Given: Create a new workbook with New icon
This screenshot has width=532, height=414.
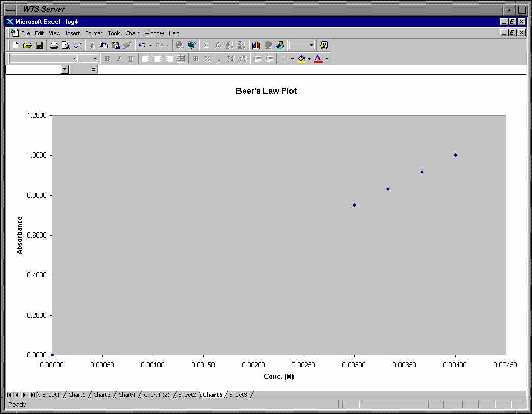Looking at the screenshot, I should pyautogui.click(x=16, y=45).
